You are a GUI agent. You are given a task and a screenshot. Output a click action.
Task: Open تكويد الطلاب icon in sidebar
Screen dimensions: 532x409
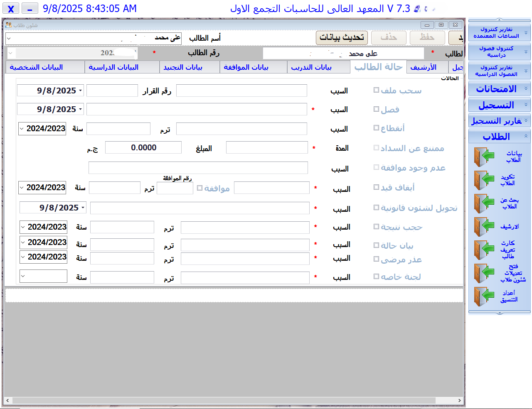483,180
